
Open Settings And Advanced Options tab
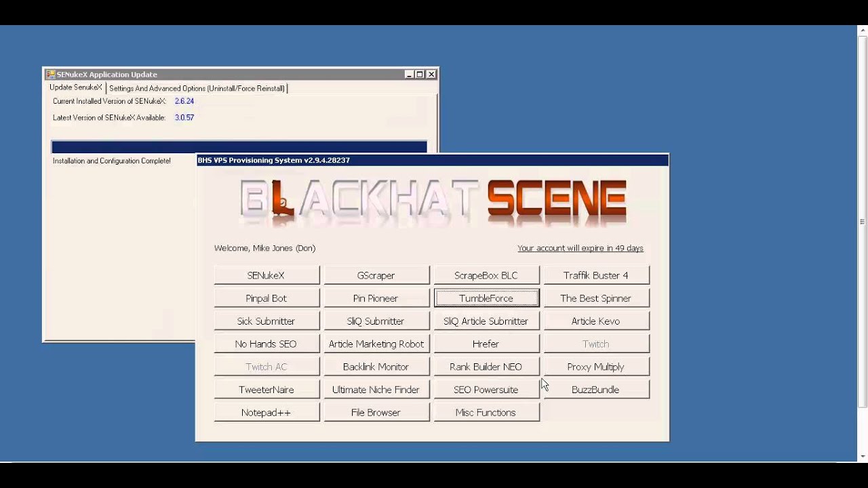tap(197, 88)
